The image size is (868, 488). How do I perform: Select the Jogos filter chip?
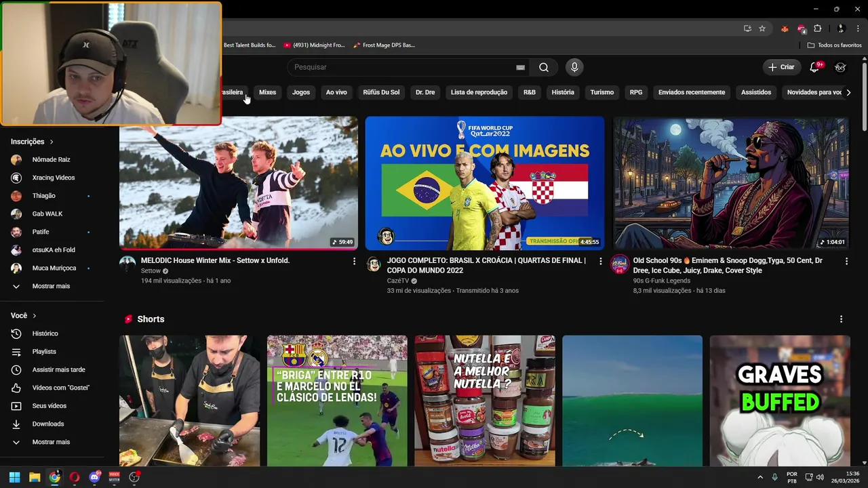tap(301, 92)
